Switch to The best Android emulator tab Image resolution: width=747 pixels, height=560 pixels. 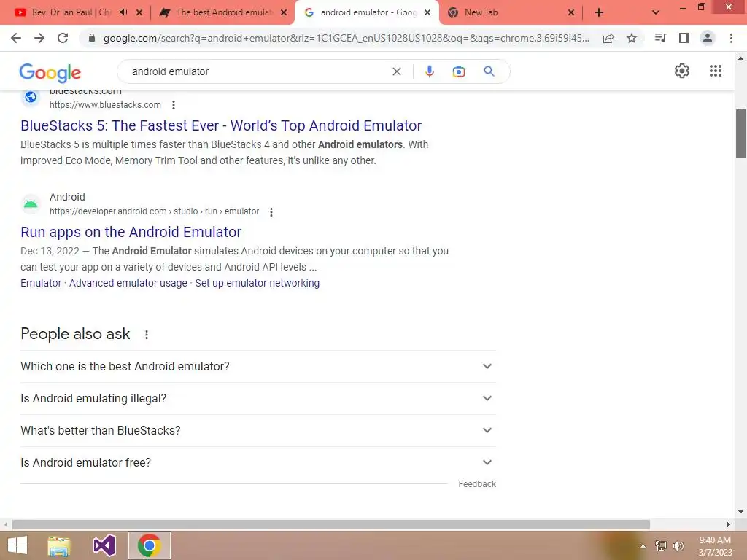[216, 12]
